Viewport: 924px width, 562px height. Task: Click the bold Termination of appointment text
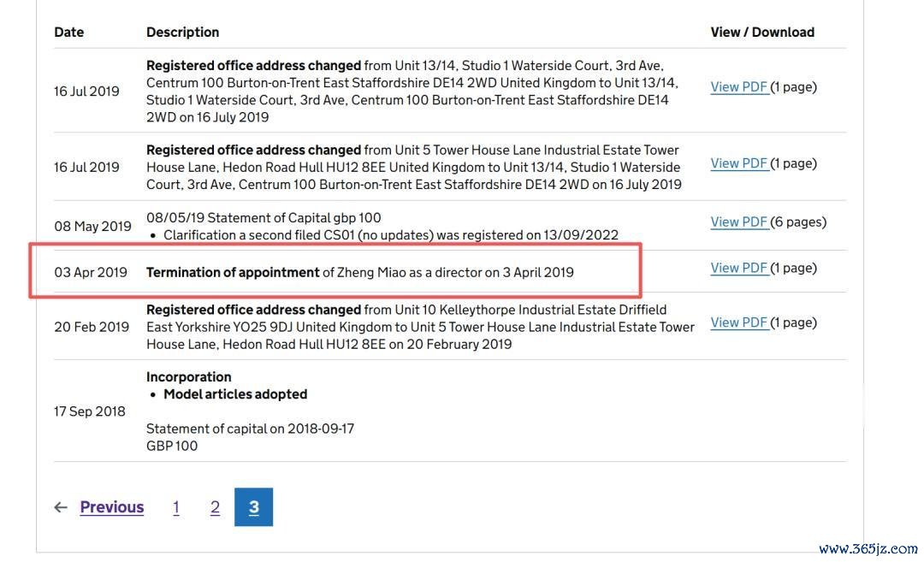coord(233,272)
